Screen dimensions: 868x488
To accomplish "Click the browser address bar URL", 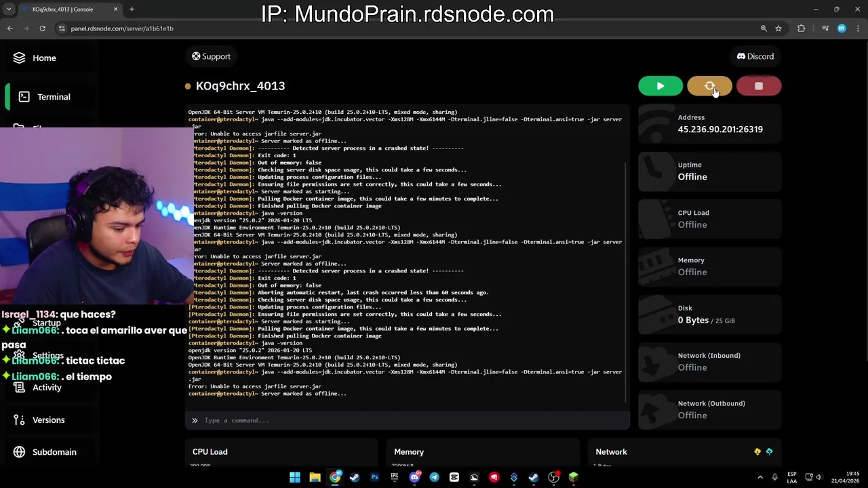I will [x=122, y=28].
